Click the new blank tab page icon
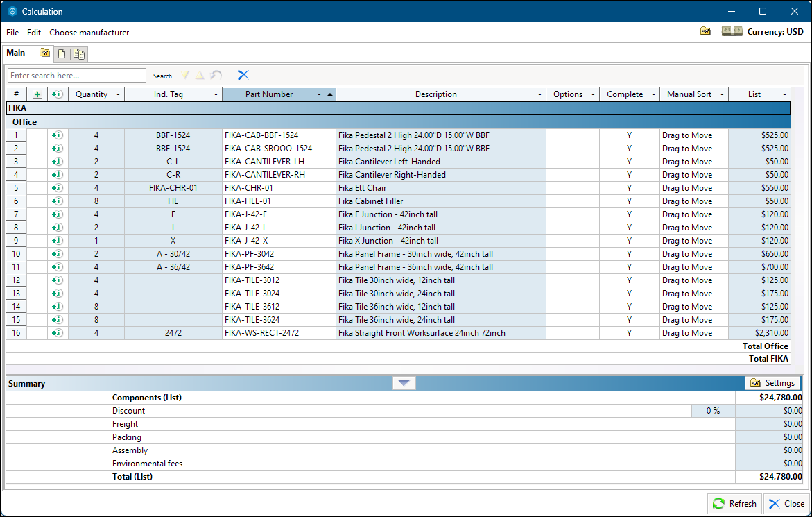 tap(62, 53)
